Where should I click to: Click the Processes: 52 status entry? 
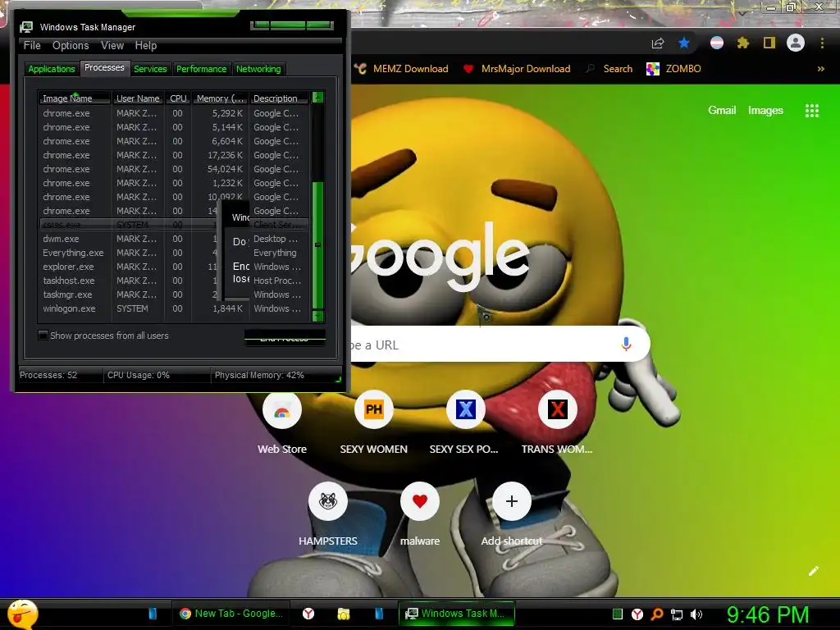[x=48, y=375]
